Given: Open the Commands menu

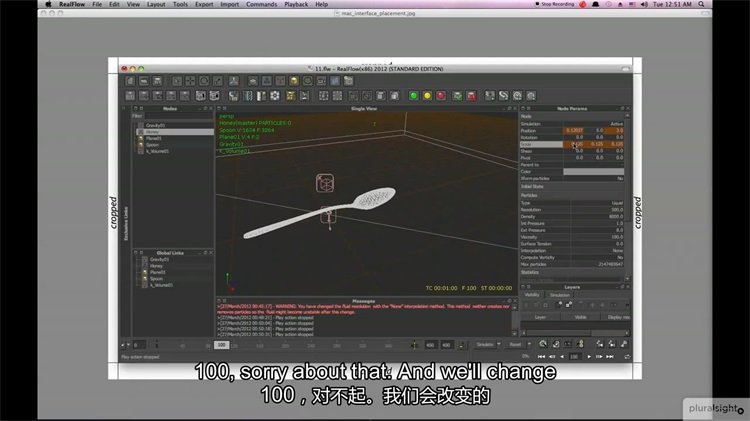Looking at the screenshot, I should pos(262,4).
